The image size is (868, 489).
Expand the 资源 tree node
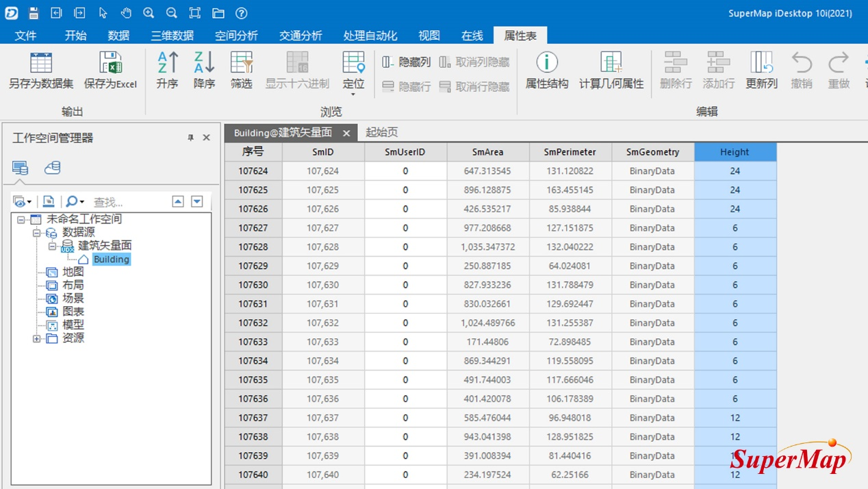[36, 338]
